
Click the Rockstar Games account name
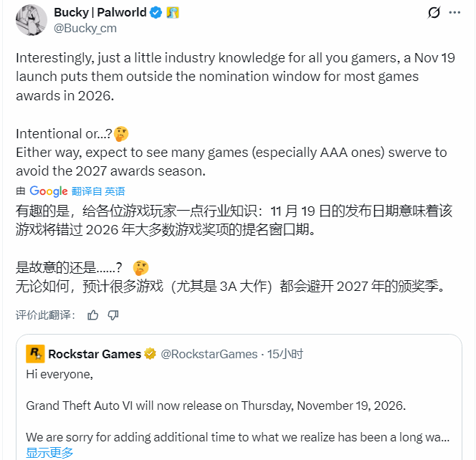click(x=95, y=354)
